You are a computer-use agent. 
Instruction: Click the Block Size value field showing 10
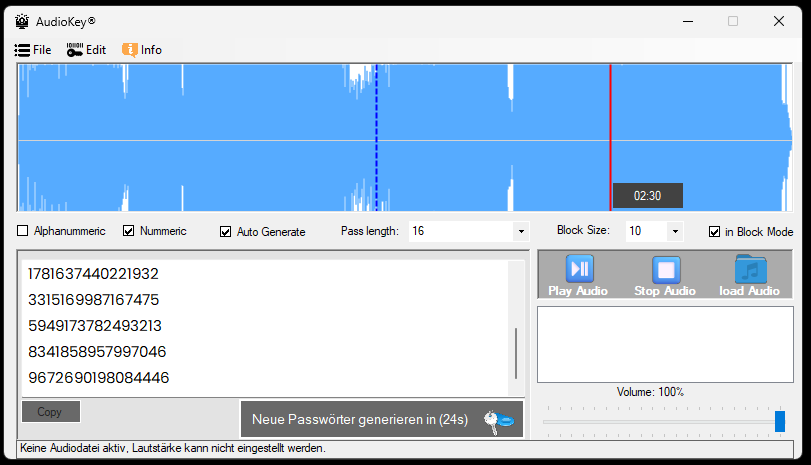tap(647, 231)
